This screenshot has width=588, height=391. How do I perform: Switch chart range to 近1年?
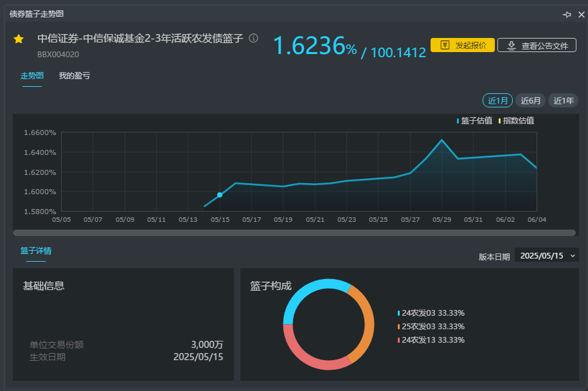pos(563,100)
